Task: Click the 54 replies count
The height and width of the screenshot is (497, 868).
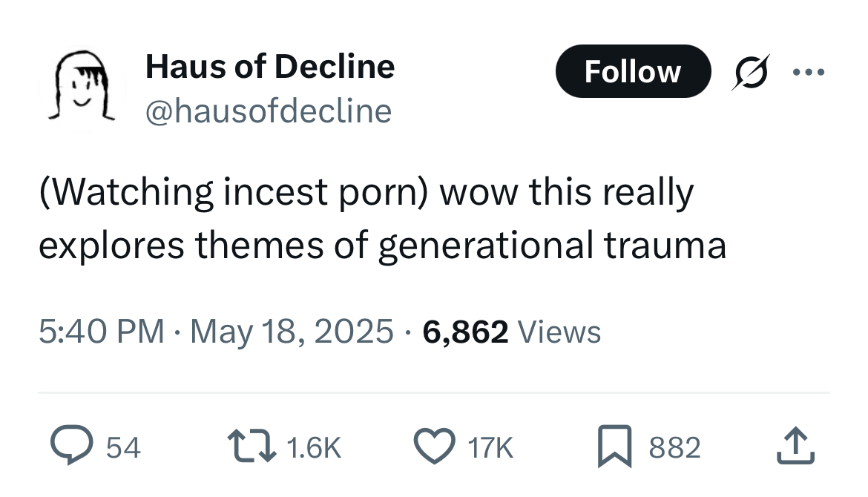Action: click(x=123, y=447)
